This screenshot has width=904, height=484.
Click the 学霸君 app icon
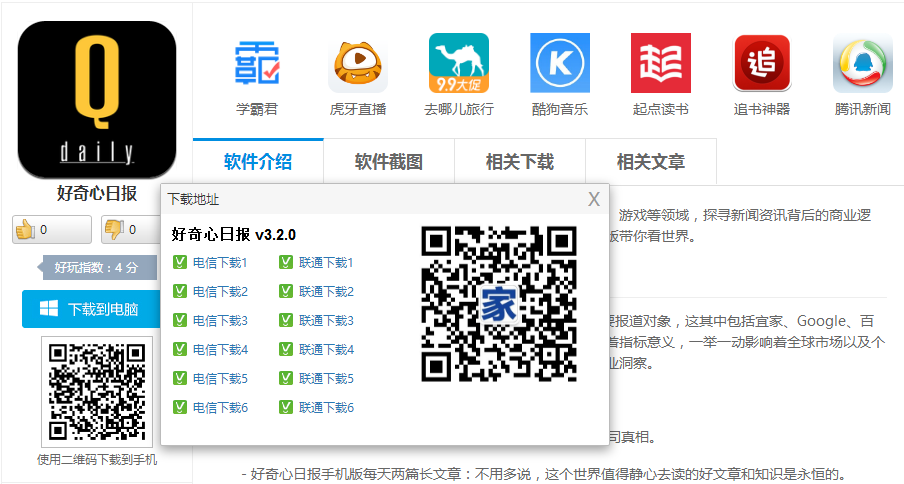click(x=257, y=63)
